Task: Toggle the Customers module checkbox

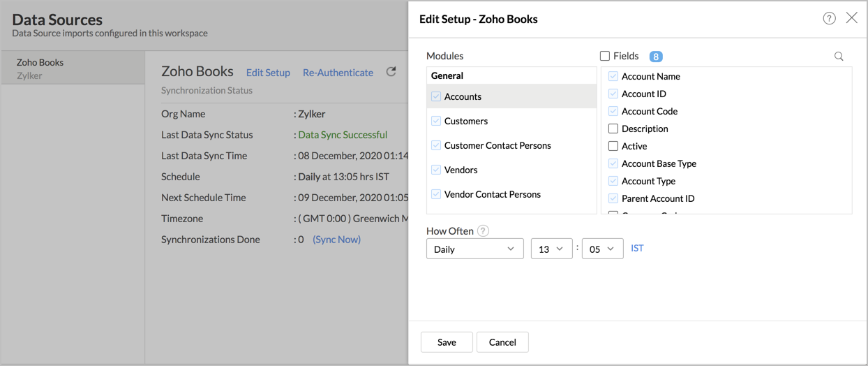Action: [436, 121]
